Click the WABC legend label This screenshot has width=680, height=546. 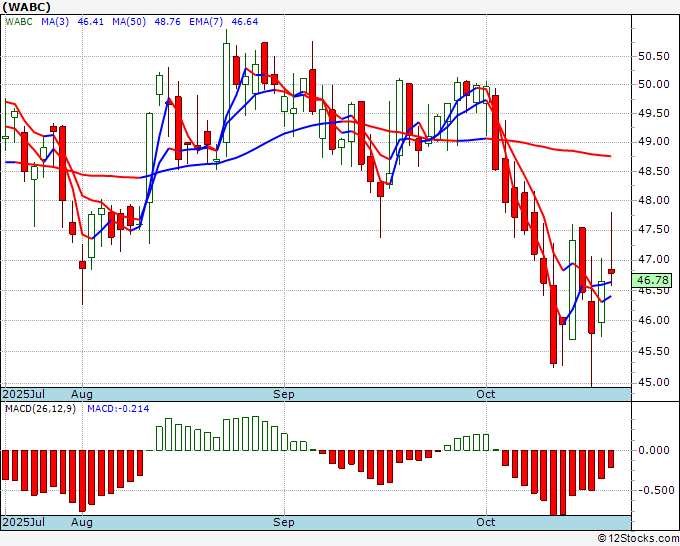tap(19, 22)
